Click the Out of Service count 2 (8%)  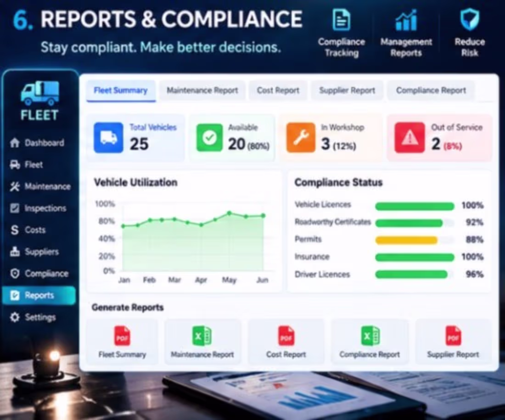[447, 144]
